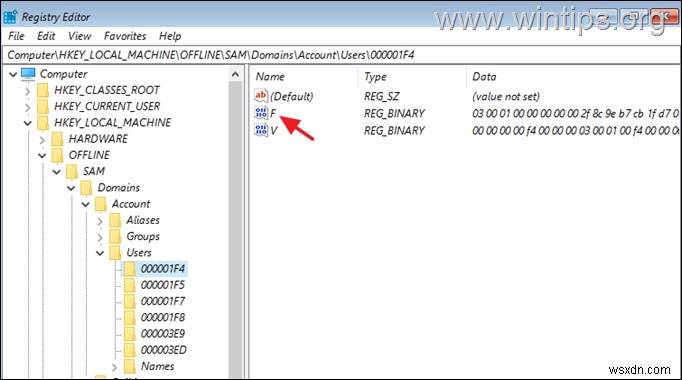Viewport: 682px width, 380px height.
Task: Click the HARDWARE folder icon
Action: click(x=57, y=139)
